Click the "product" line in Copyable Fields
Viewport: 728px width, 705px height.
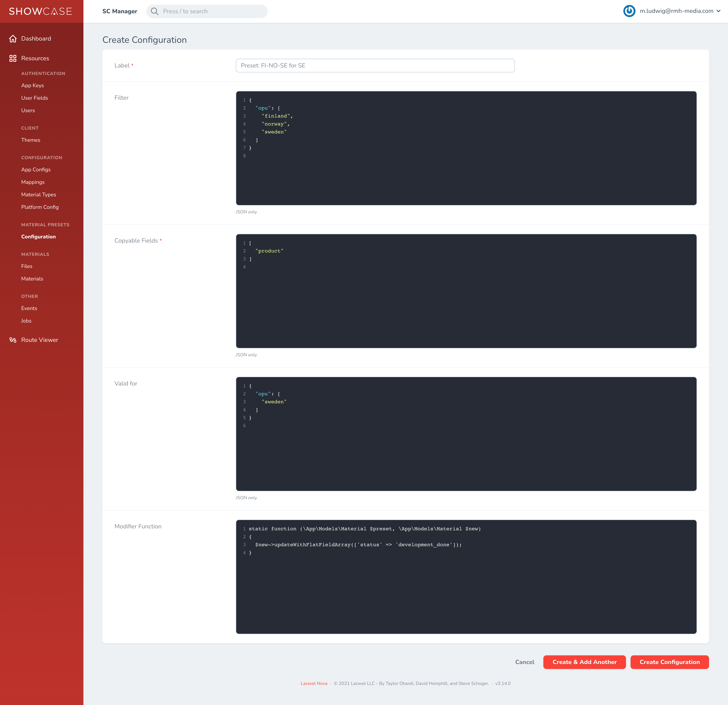tap(269, 251)
